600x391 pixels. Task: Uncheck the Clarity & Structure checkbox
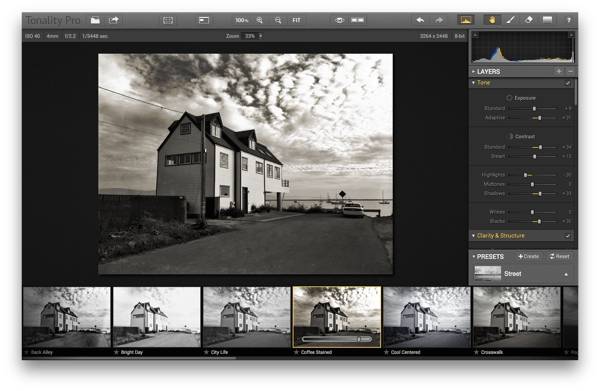coord(568,236)
